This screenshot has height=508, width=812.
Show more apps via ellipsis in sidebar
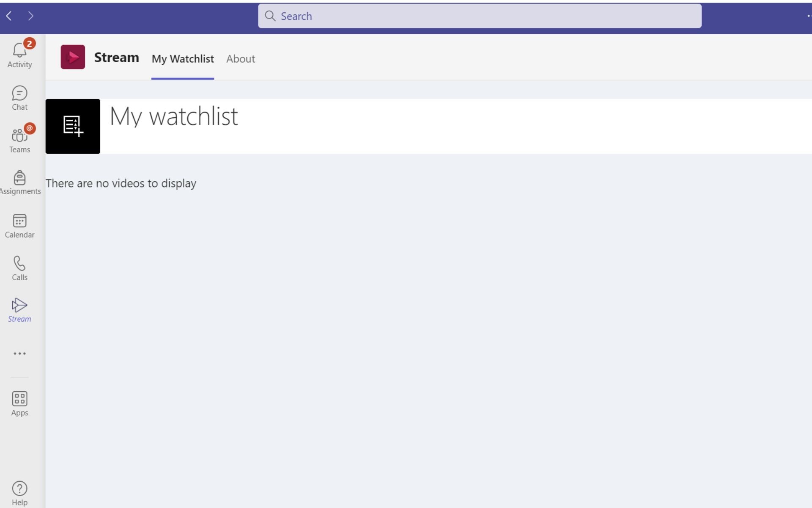tap(19, 353)
